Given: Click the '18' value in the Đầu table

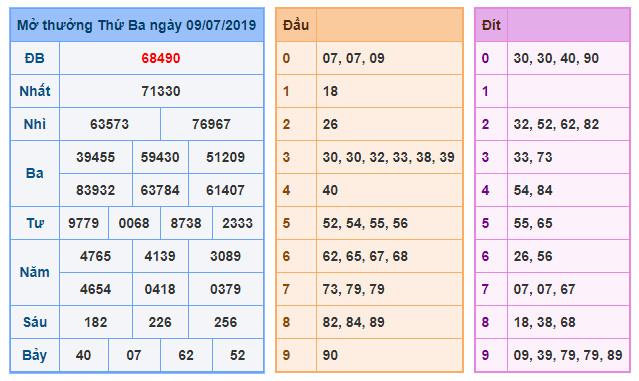Looking at the screenshot, I should point(330,91).
